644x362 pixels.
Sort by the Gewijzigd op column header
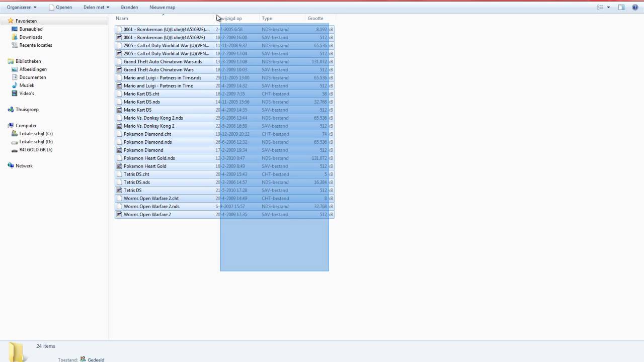[x=230, y=19]
